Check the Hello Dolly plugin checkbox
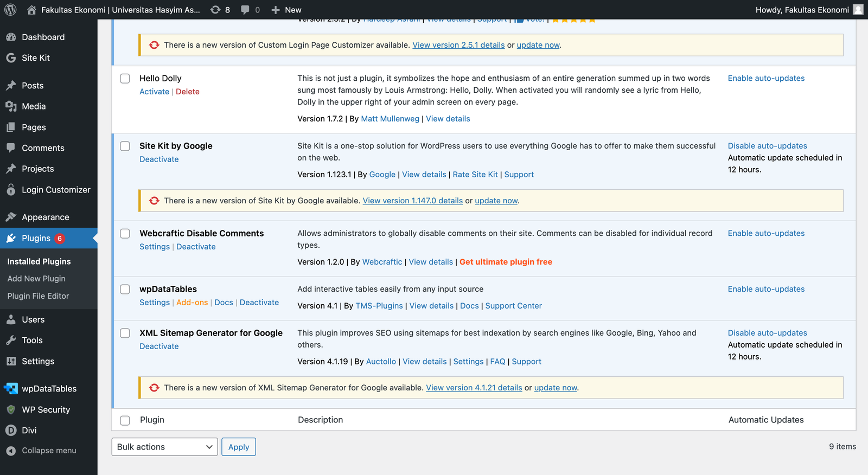 pyautogui.click(x=125, y=79)
